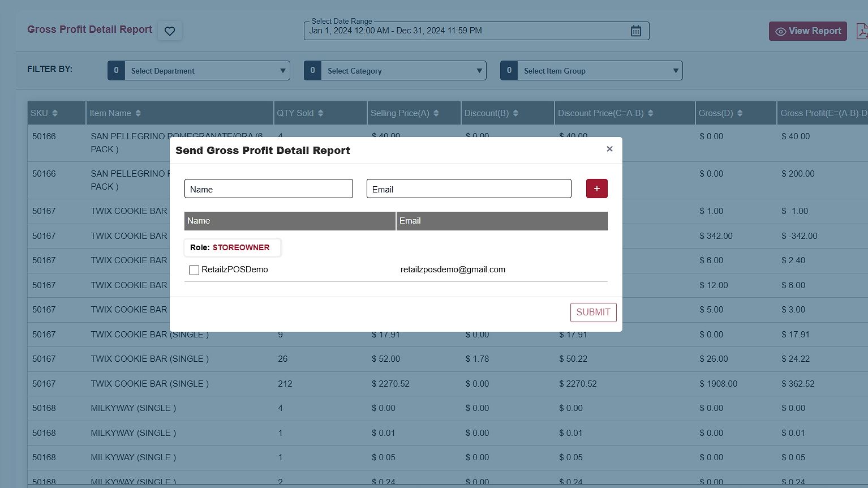Sort by Item Name column arrows
Viewport: 868px width, 488px height.
pos(138,113)
